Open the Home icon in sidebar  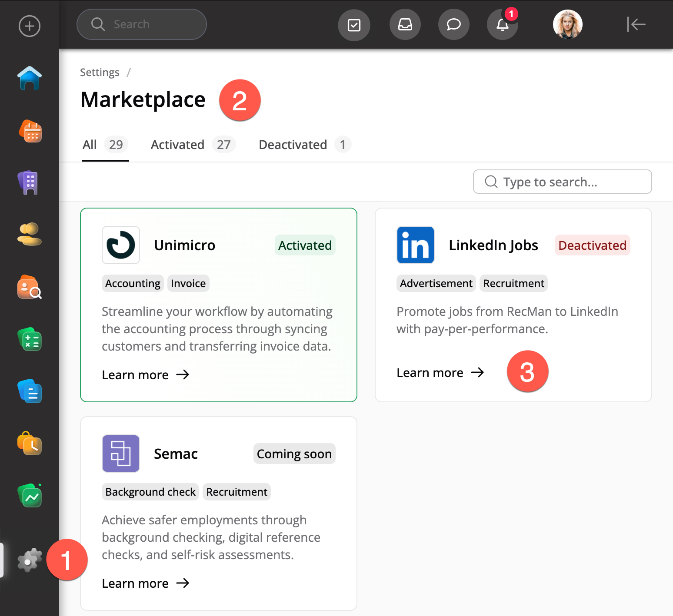pyautogui.click(x=30, y=79)
